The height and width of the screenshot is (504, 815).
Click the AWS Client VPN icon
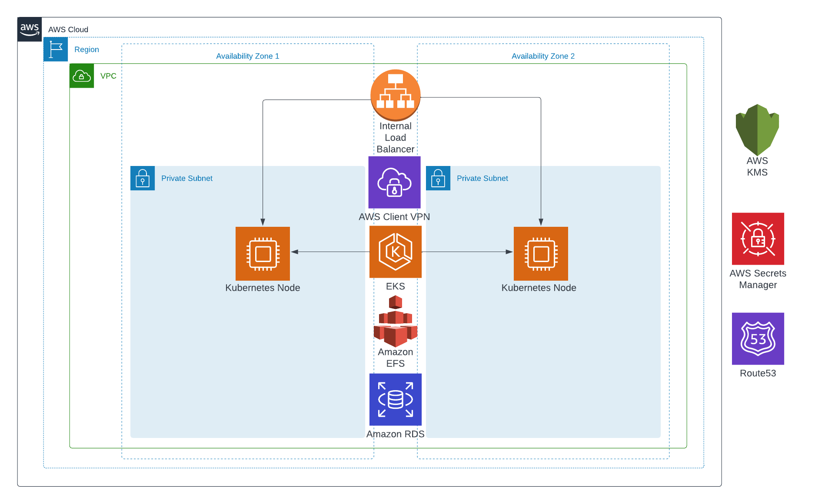point(395,182)
